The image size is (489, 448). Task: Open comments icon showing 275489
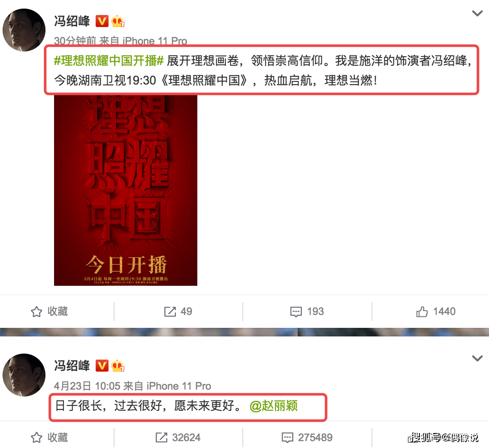pos(287,438)
